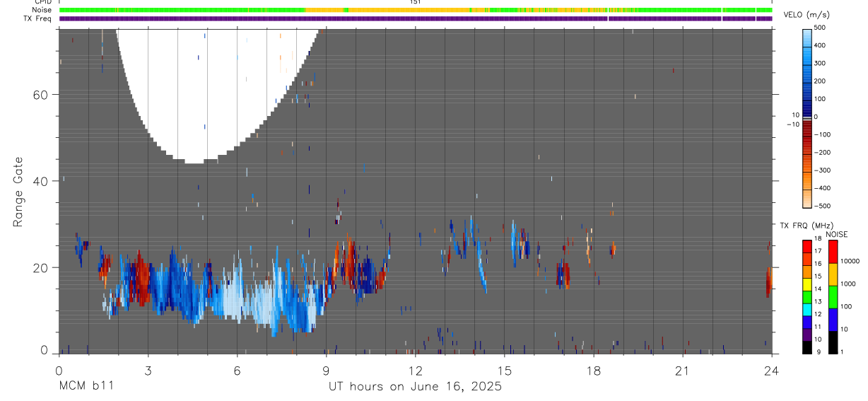Click the 'UT hours on June 16, 2025' axis title
Screen dimensions: 868x401
[x=415, y=386]
